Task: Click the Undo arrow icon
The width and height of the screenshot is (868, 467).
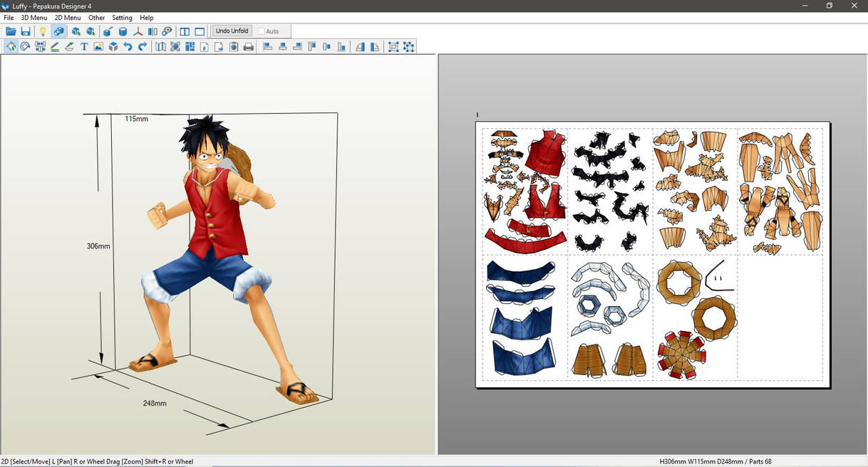Action: click(x=128, y=47)
